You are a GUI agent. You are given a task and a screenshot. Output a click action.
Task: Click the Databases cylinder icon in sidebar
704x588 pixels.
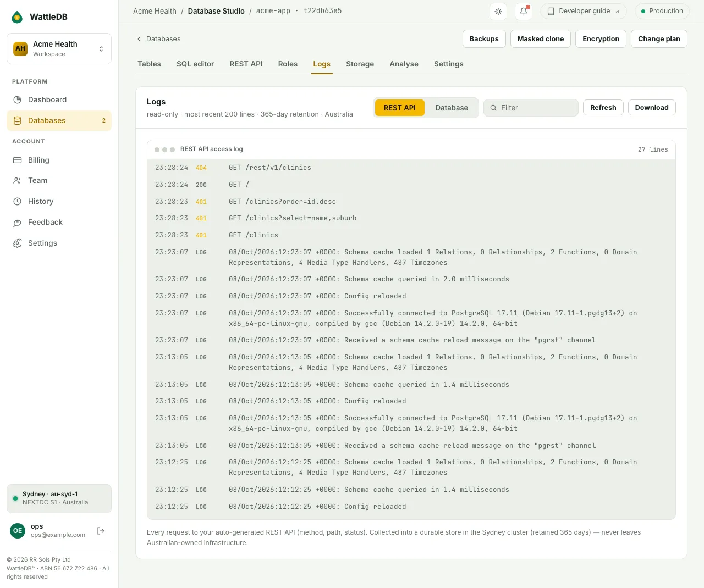pos(17,120)
